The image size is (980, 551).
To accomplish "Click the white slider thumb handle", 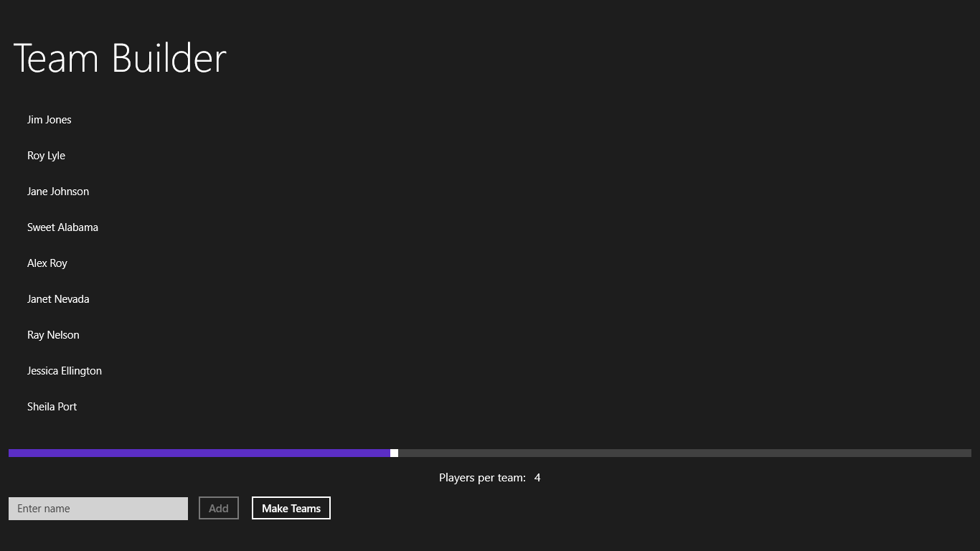I will [x=394, y=453].
